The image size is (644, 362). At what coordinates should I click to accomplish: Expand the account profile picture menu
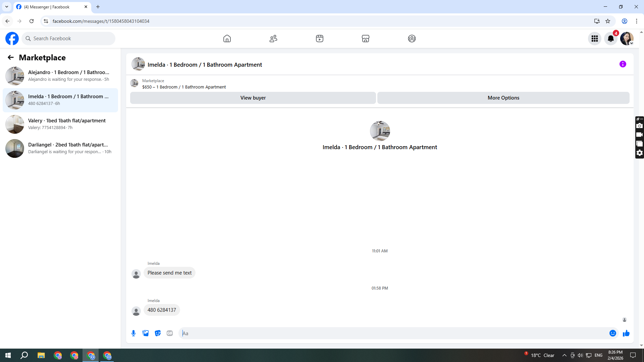tap(627, 39)
